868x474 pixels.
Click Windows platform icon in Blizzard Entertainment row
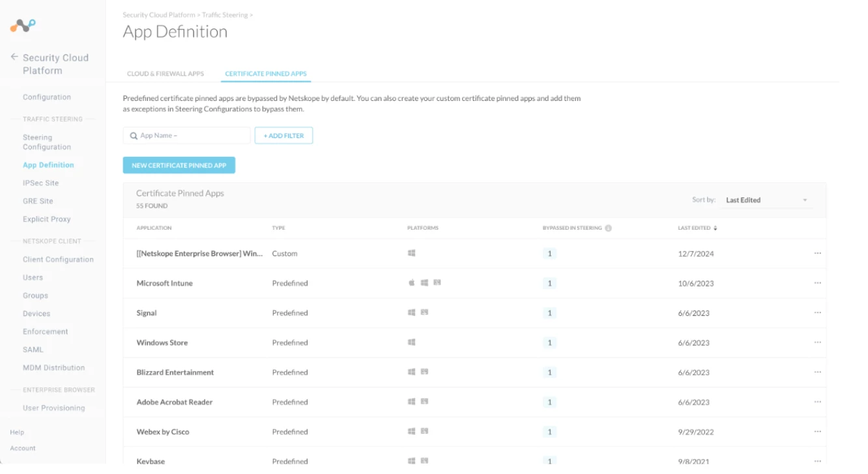tap(411, 372)
